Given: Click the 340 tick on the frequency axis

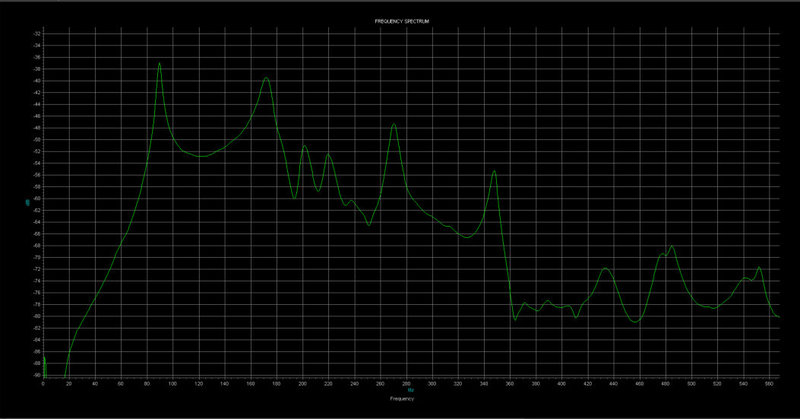Looking at the screenshot, I should pos(484,384).
